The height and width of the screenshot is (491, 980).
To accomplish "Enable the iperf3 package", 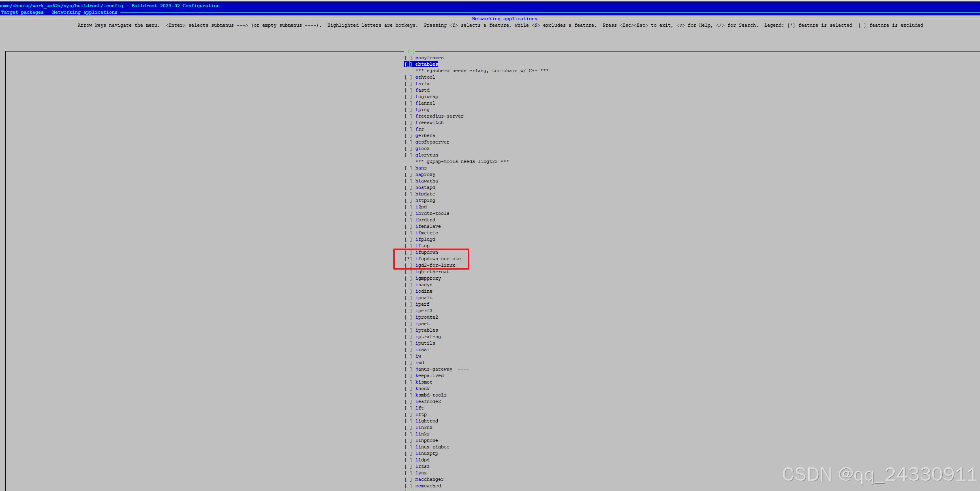I will [x=409, y=311].
